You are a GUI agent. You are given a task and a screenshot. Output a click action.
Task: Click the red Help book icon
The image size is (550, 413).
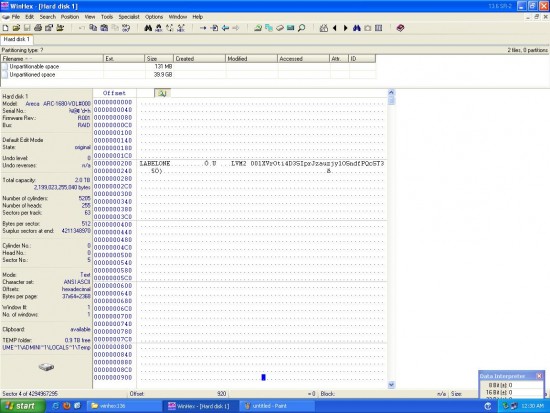pyautogui.click(x=400, y=28)
